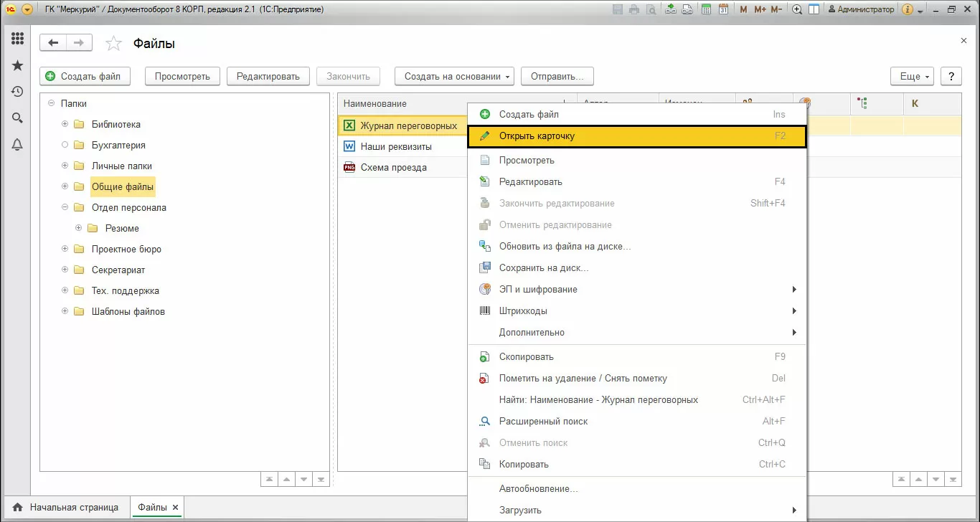Open the Еще dropdown menu
Image resolution: width=980 pixels, height=522 pixels.
click(x=912, y=76)
